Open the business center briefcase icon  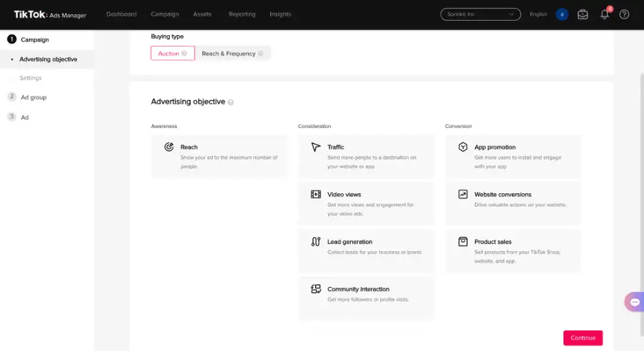(582, 14)
